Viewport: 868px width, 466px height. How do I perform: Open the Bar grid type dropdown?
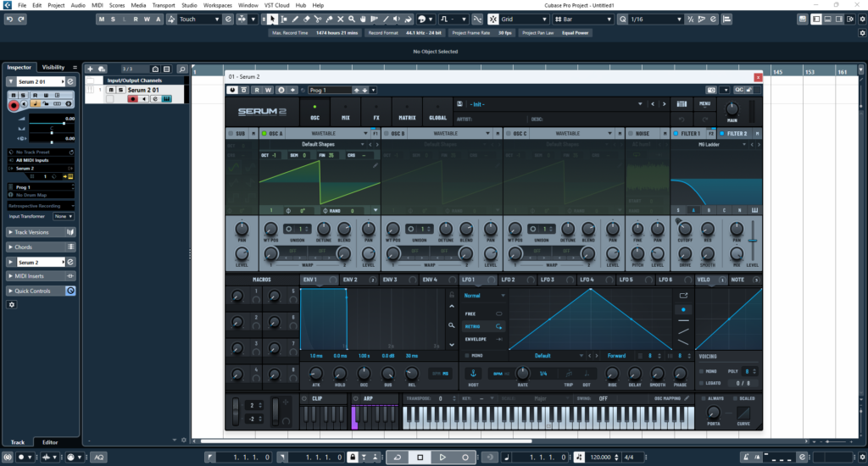[583, 19]
